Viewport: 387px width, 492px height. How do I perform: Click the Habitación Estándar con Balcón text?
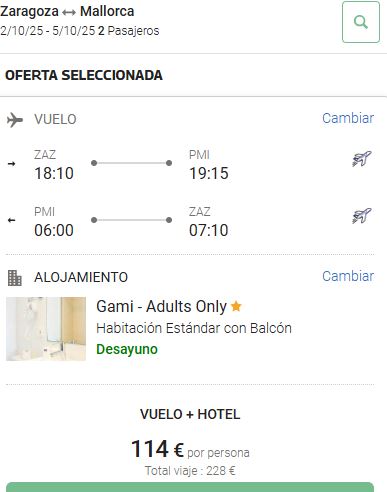pos(194,328)
